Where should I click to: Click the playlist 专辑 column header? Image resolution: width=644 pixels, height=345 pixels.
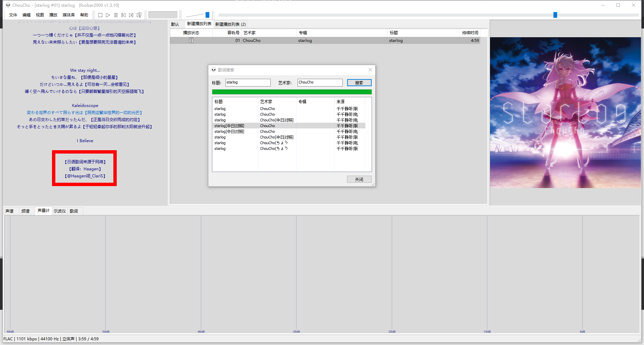342,33
